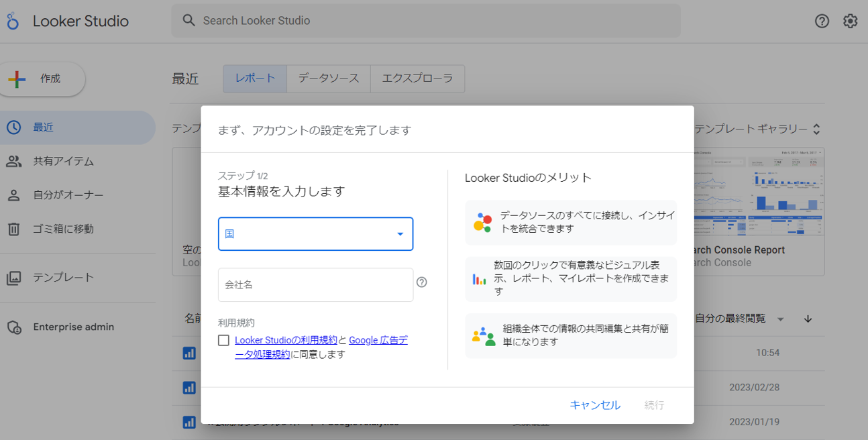Click the report icon in the 2023/01/19 row
This screenshot has width=868, height=440.
pos(189,422)
